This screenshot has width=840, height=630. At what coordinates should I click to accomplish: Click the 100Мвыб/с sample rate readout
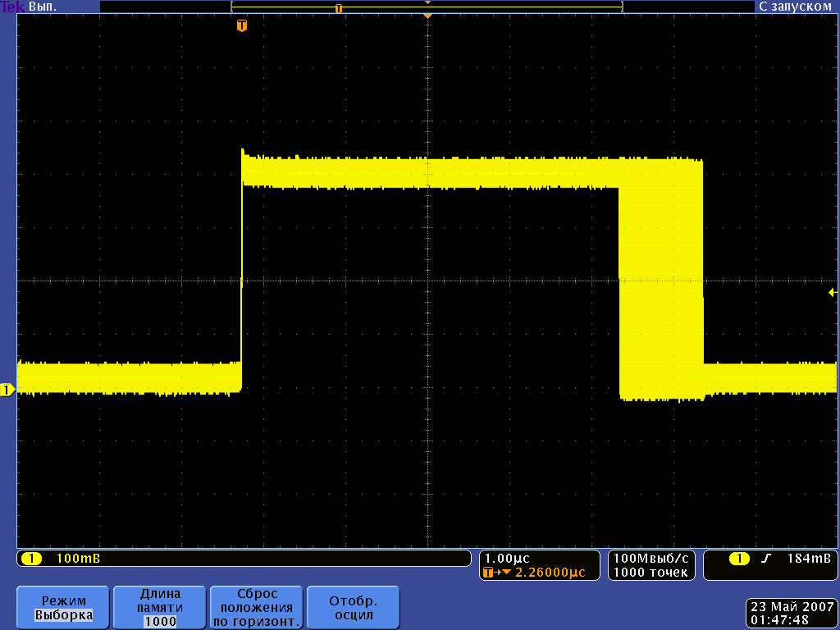tap(652, 558)
